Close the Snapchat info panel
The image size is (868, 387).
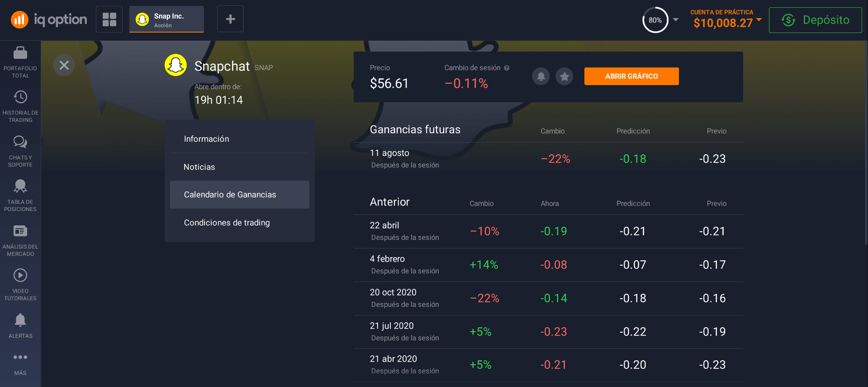pos(64,65)
